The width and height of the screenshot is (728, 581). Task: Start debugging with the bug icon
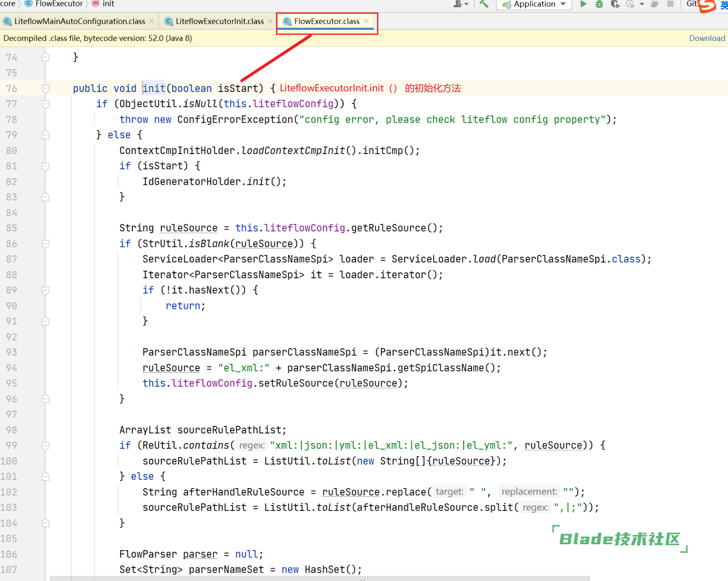click(599, 4)
